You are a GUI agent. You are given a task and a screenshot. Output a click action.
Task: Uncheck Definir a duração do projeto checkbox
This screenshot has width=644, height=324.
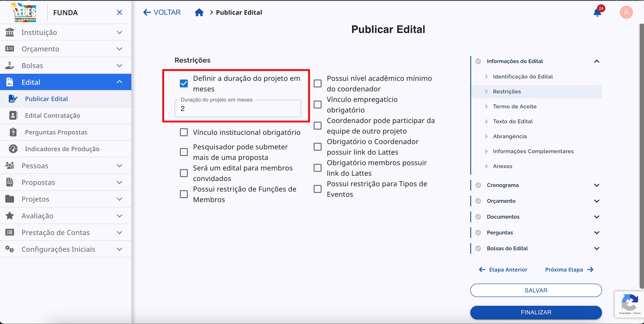[184, 83]
